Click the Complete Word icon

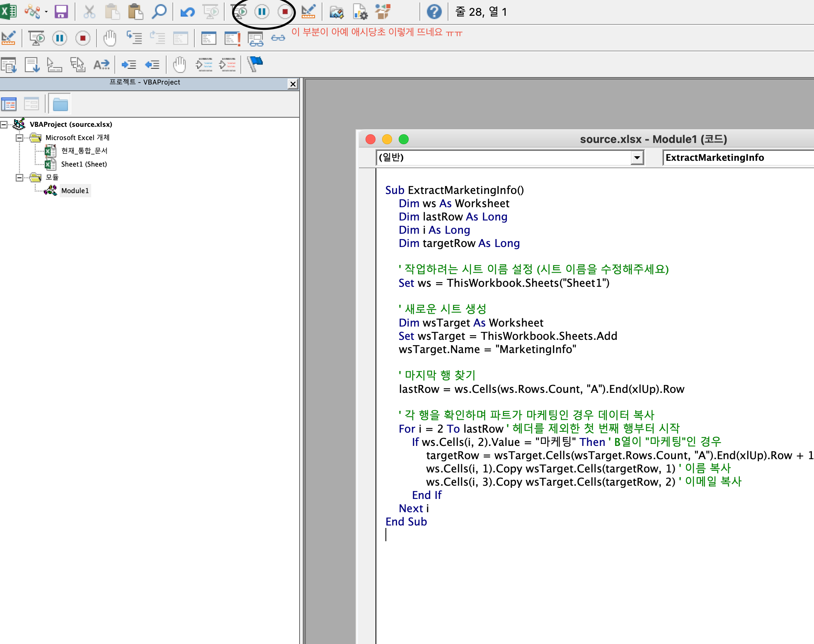click(x=102, y=65)
